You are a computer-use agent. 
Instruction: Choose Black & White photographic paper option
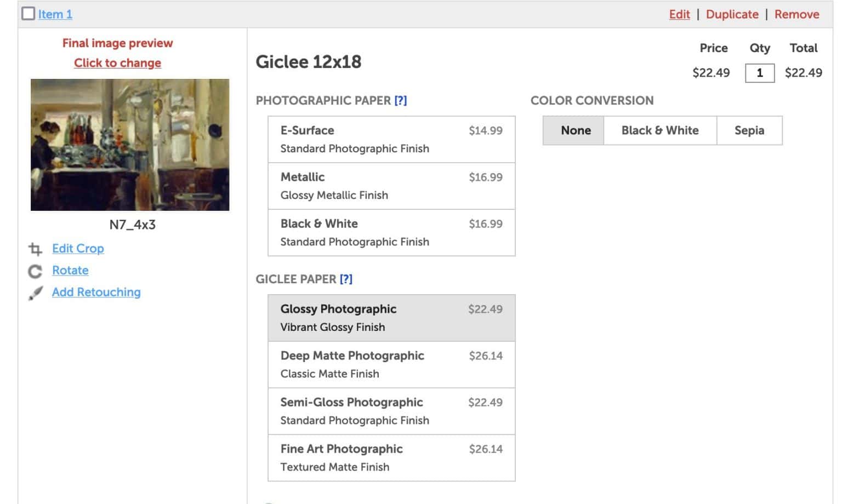click(391, 232)
